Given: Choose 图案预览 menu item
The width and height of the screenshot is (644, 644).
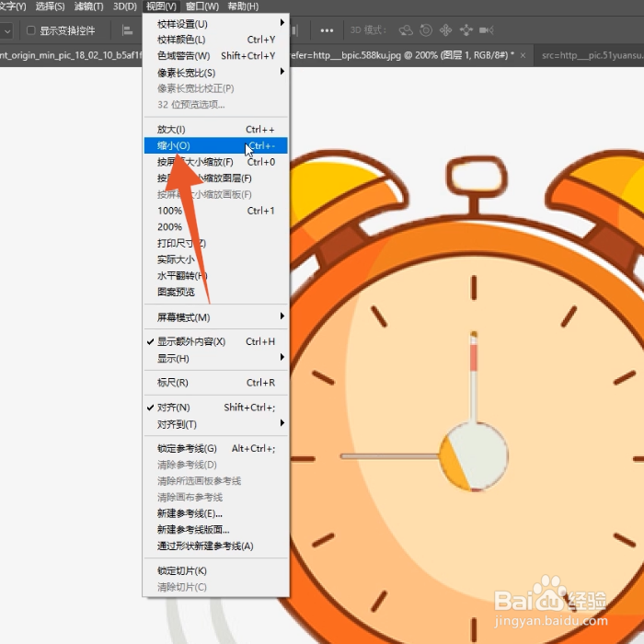Looking at the screenshot, I should click(215, 292).
